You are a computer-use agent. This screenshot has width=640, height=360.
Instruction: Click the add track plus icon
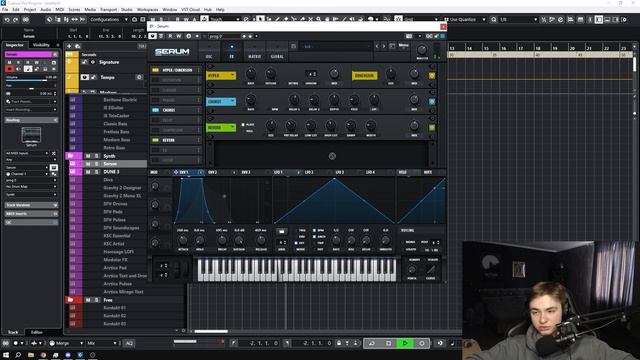pyautogui.click(x=69, y=46)
